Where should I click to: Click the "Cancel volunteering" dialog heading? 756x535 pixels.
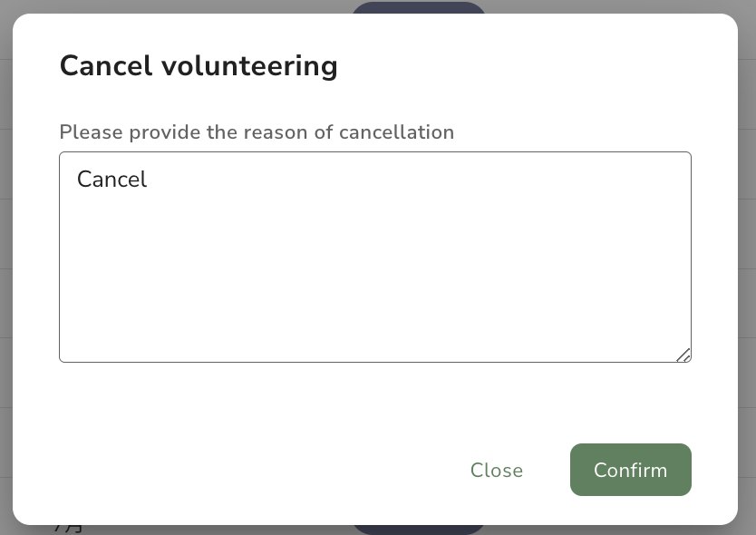click(x=199, y=65)
